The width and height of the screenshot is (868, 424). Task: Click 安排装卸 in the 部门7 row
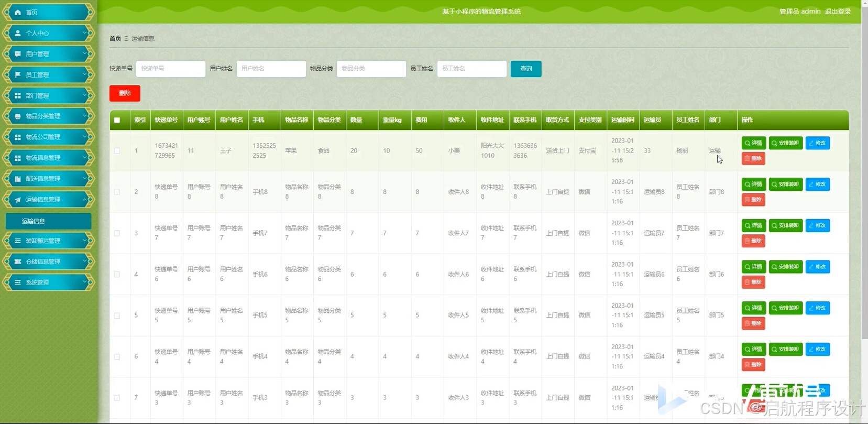point(786,225)
